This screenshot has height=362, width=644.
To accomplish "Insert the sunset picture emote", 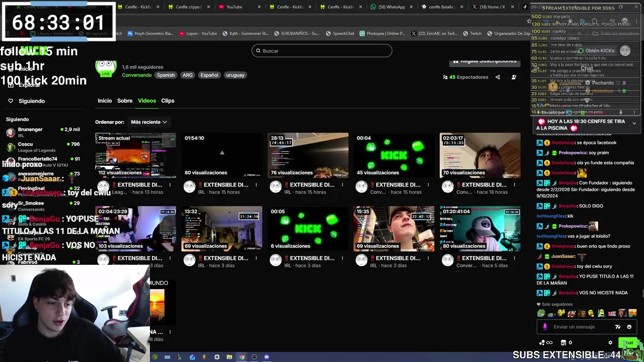I will click(632, 313).
